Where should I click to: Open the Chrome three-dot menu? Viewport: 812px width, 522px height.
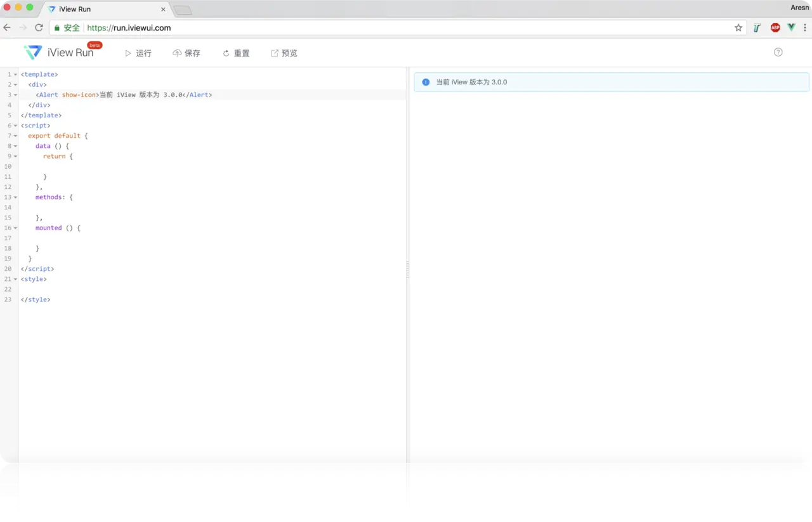[x=806, y=28]
